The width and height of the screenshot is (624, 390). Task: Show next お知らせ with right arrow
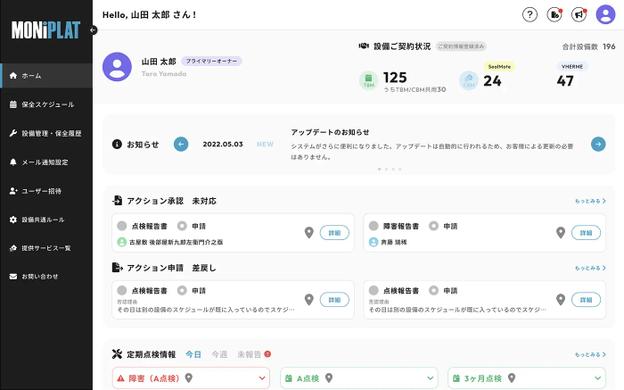coord(598,144)
